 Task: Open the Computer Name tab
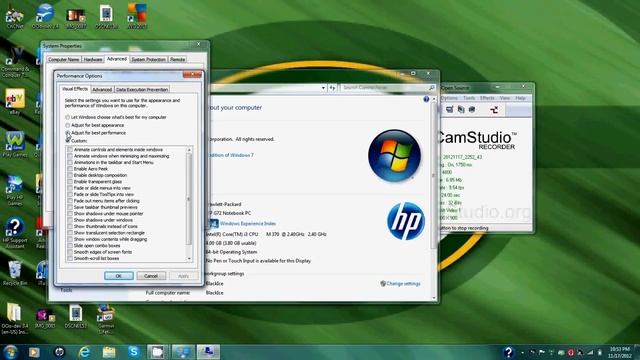63,59
